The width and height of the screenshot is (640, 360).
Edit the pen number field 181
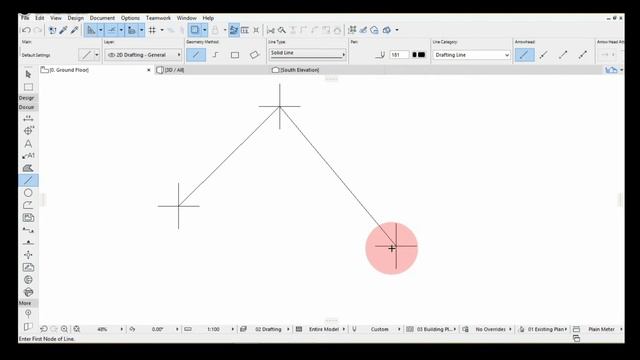(398, 55)
